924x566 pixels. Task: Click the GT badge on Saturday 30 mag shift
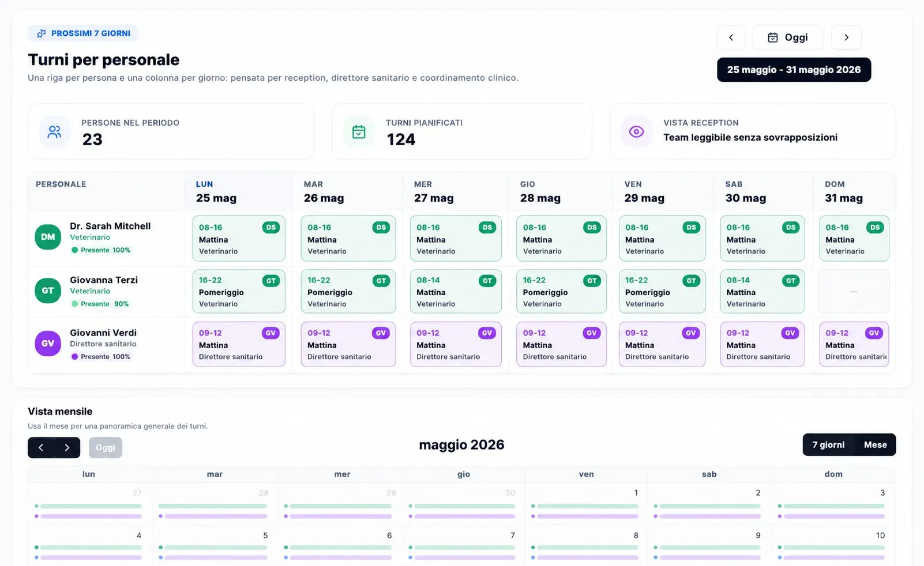(x=790, y=281)
